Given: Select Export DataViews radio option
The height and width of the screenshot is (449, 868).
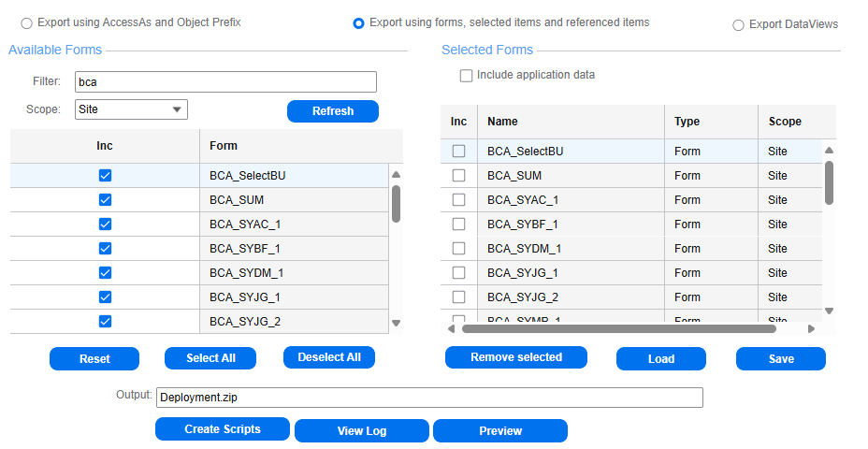Looking at the screenshot, I should [739, 25].
